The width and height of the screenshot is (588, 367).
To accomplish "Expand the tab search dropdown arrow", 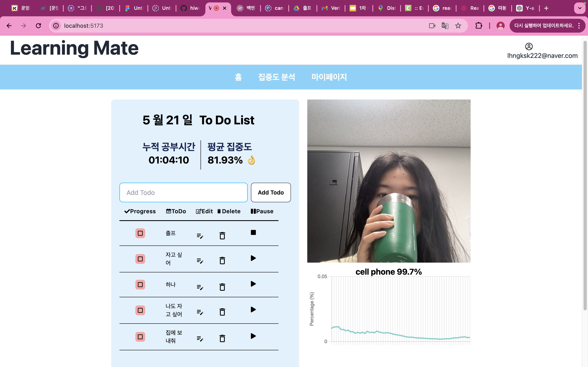I will point(580,8).
